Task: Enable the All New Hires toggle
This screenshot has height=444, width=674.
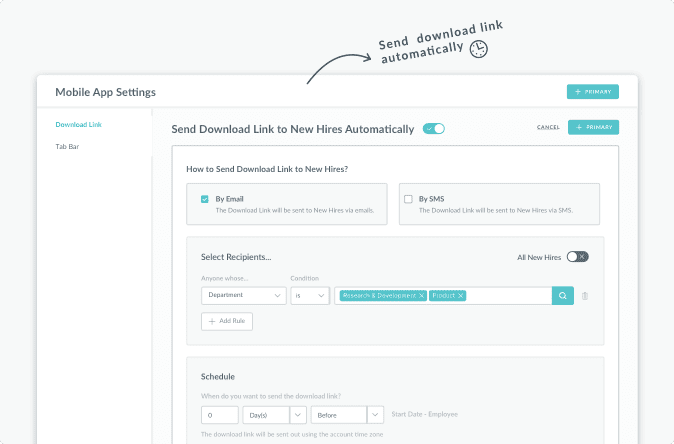Action: point(577,257)
